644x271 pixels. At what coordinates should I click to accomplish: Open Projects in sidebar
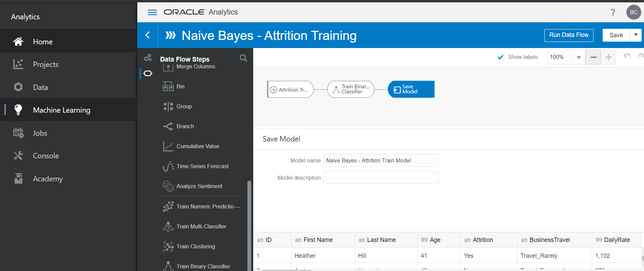[68, 64]
